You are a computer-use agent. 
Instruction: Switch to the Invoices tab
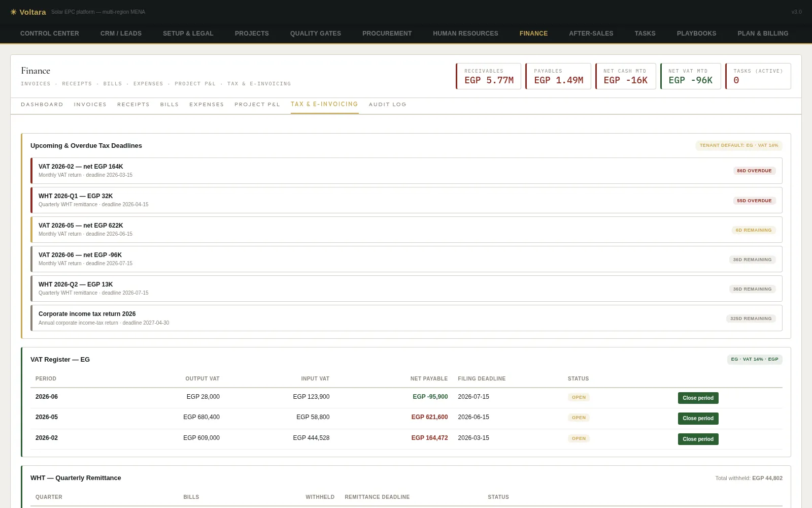tap(90, 105)
